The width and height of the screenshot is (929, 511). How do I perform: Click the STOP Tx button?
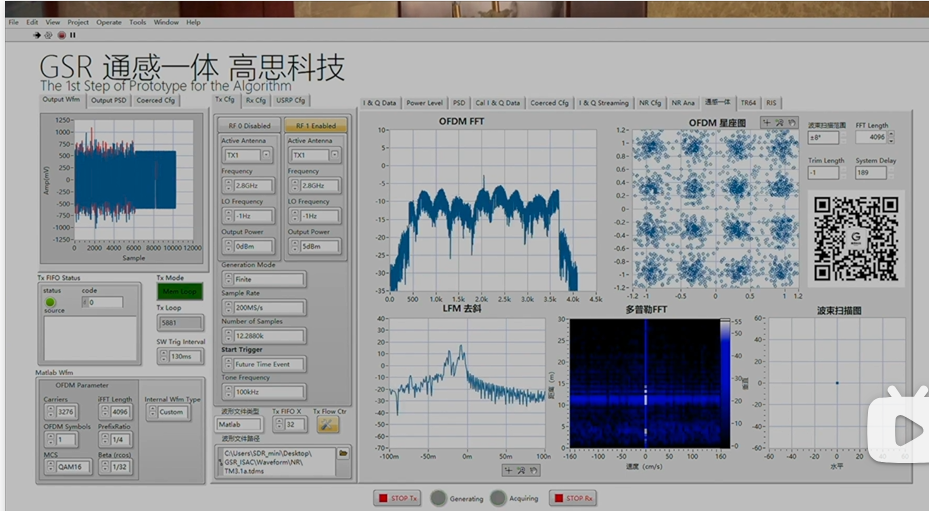pyautogui.click(x=398, y=498)
